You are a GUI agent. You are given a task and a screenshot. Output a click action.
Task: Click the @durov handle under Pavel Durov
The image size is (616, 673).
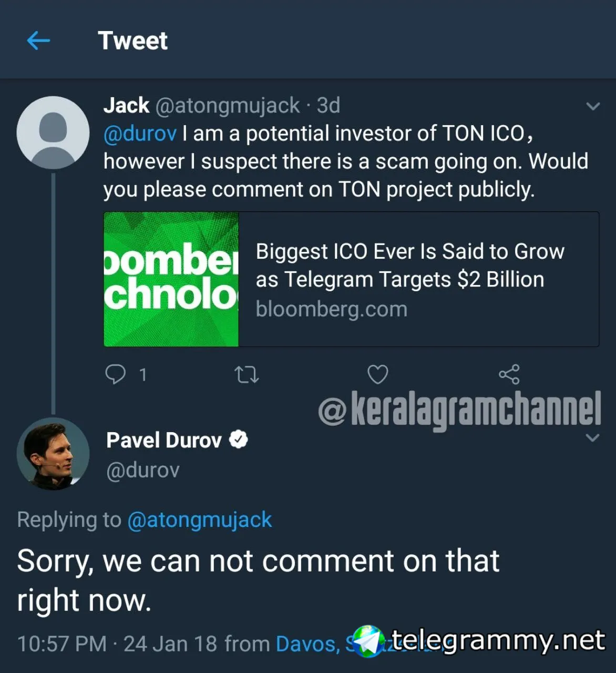pos(142,470)
